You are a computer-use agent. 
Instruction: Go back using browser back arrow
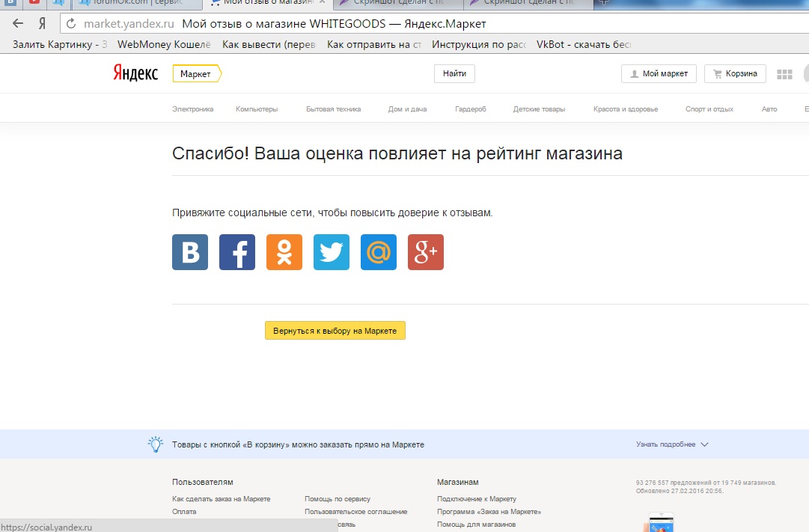coord(18,23)
